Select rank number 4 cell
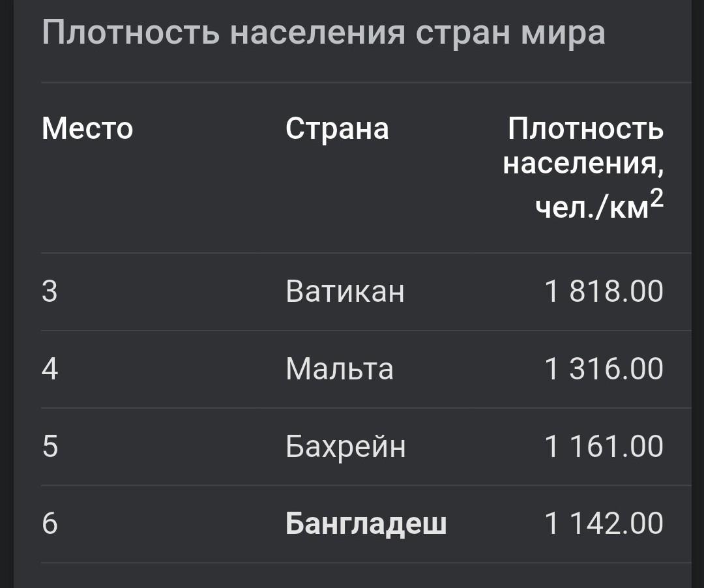The width and height of the screenshot is (704, 588). (50, 369)
